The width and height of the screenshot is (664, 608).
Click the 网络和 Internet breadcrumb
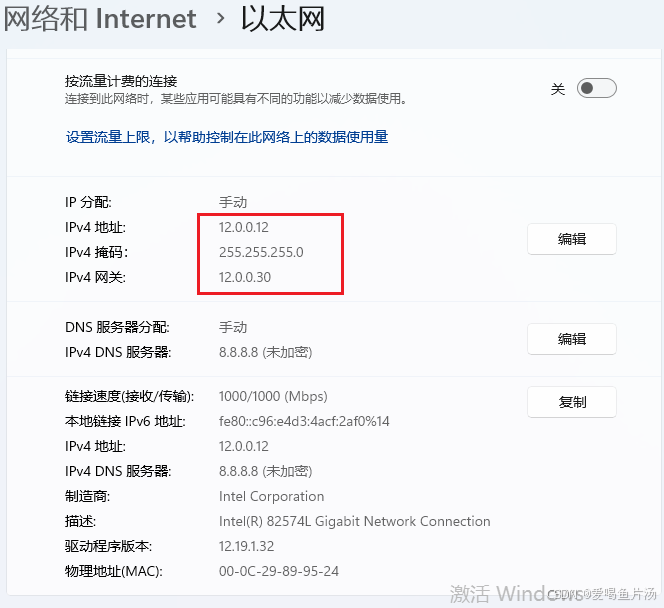pyautogui.click(x=100, y=19)
